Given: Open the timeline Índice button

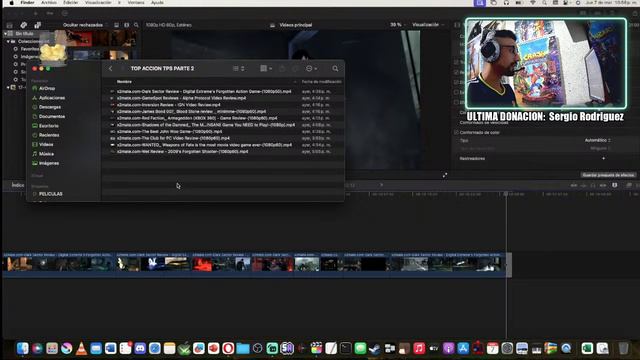Looking at the screenshot, I should [x=18, y=185].
